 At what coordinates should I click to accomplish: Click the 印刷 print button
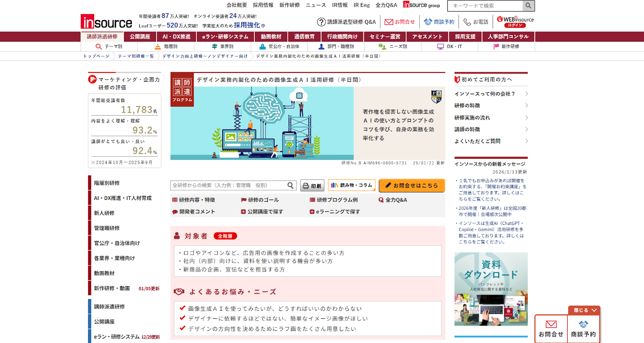tap(312, 186)
